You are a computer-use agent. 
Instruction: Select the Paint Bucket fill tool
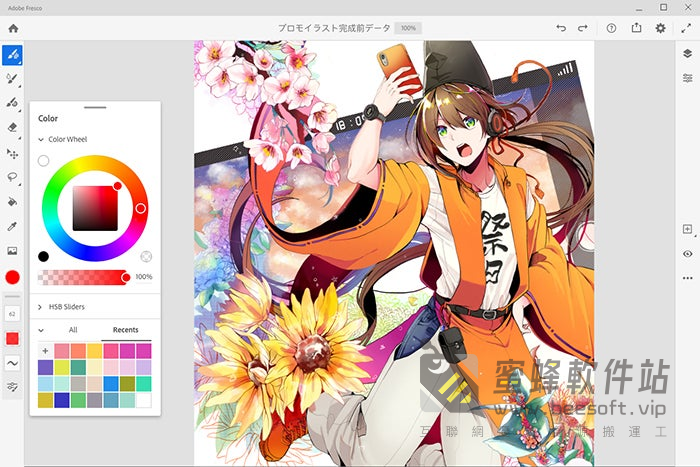click(12, 202)
